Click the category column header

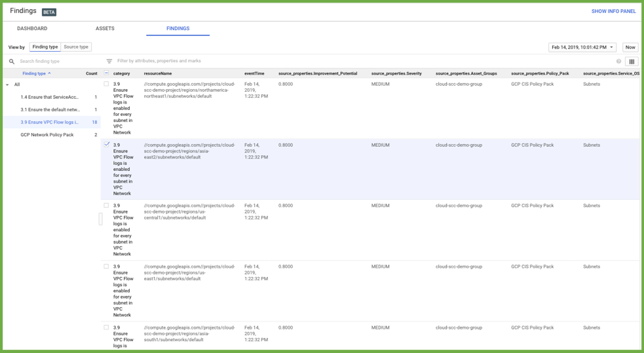pyautogui.click(x=121, y=73)
